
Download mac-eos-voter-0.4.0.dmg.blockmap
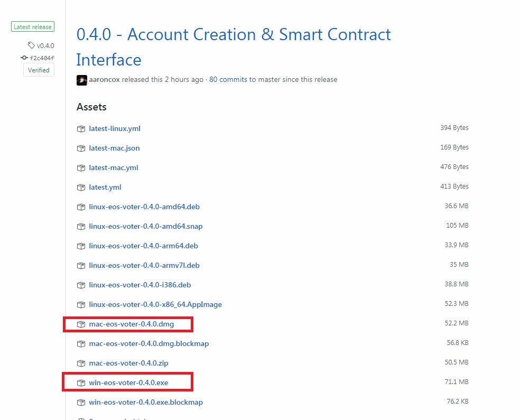tap(149, 344)
